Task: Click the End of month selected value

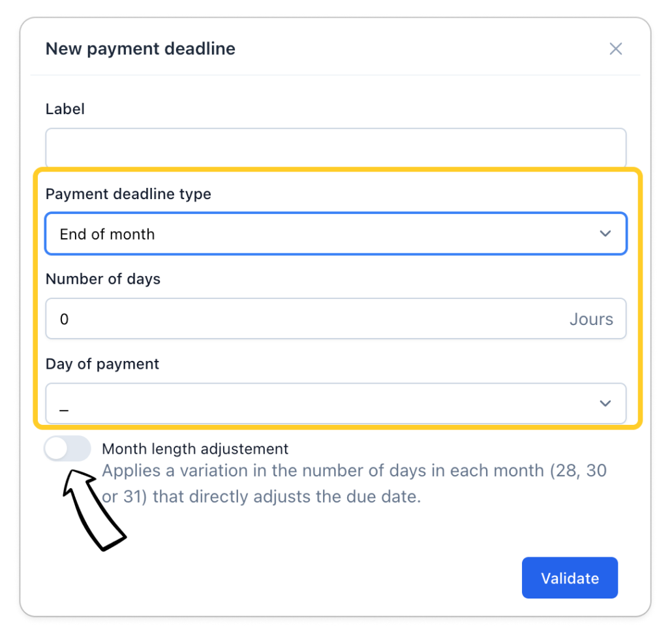Action: click(x=108, y=234)
